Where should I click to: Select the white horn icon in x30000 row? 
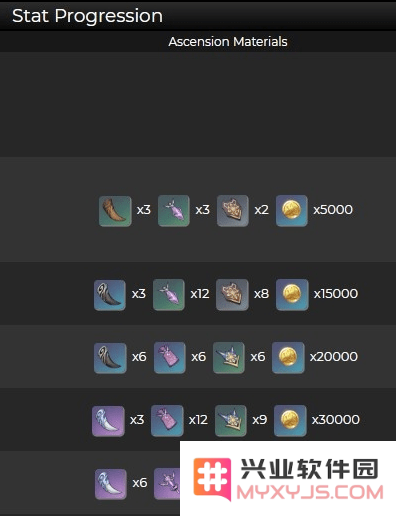(108, 421)
